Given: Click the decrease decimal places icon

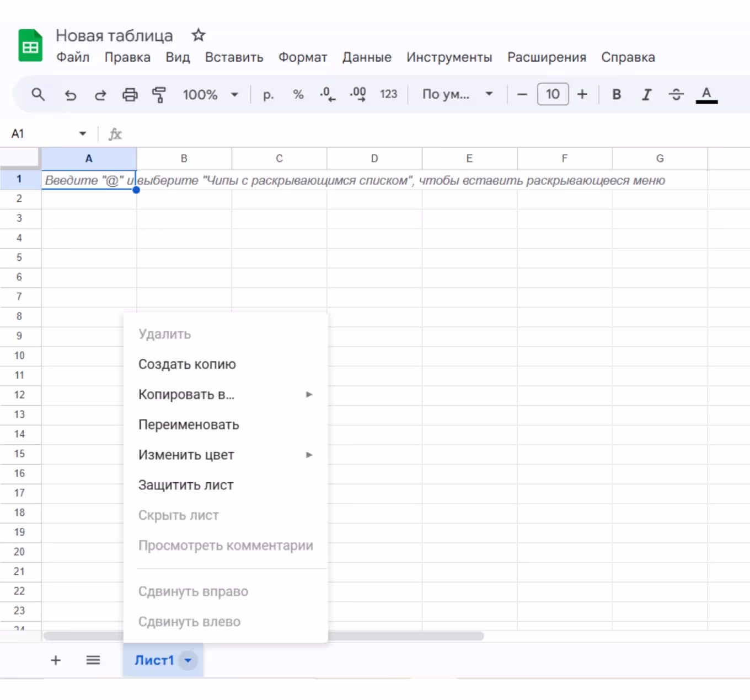Looking at the screenshot, I should pyautogui.click(x=327, y=94).
